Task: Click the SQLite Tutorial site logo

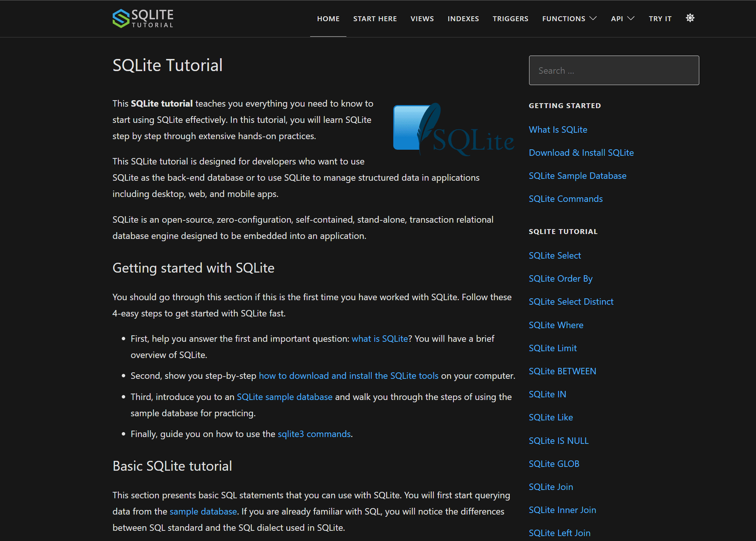Action: [x=143, y=18]
